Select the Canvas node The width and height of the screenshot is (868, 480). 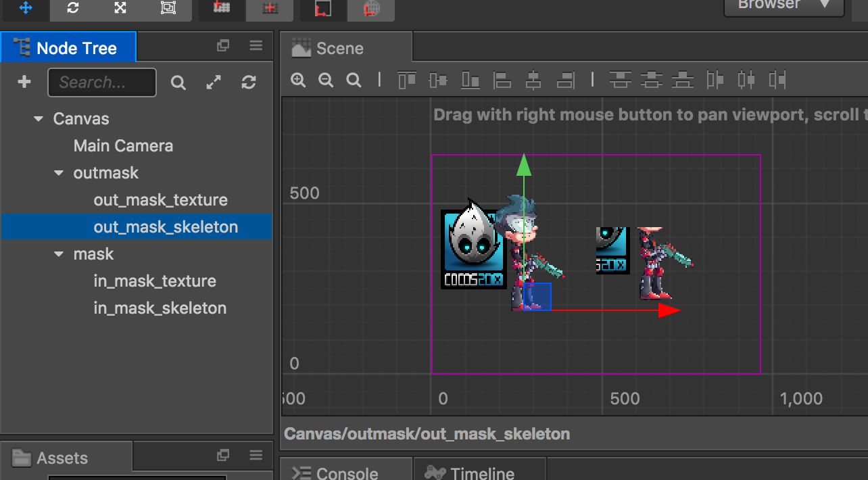pyautogui.click(x=81, y=119)
